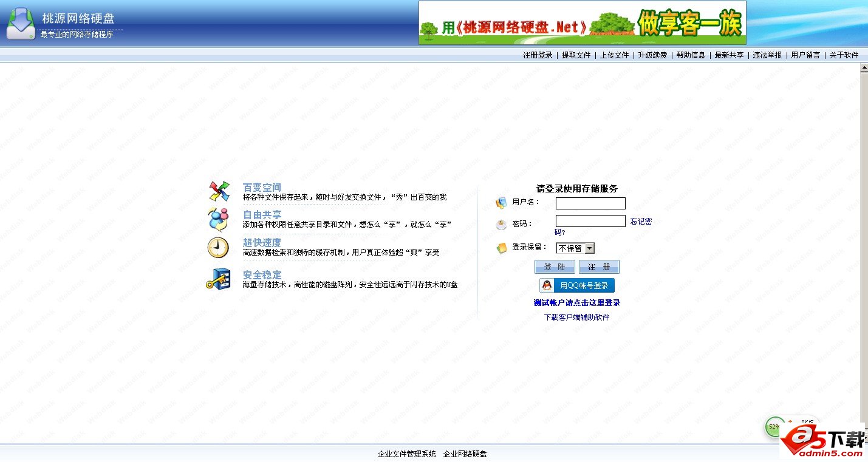The width and height of the screenshot is (868, 462).
Task: Click the icon beside 登录保留 label
Action: [x=501, y=248]
